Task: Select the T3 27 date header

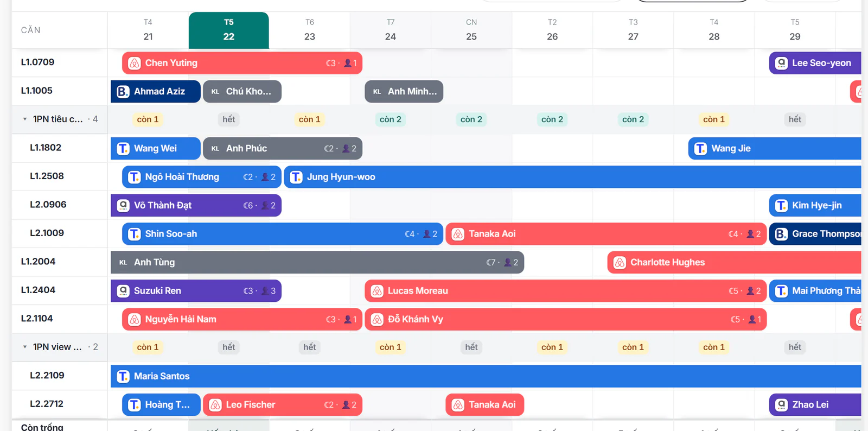Action: coord(633,30)
